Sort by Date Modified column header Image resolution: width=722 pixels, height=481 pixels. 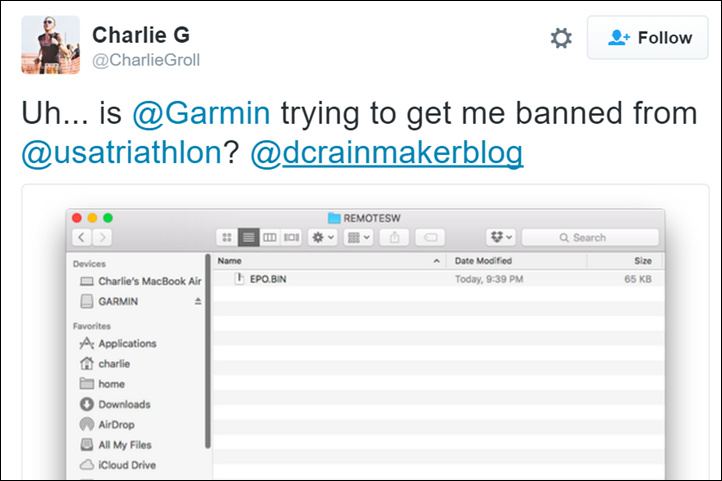(x=516, y=261)
